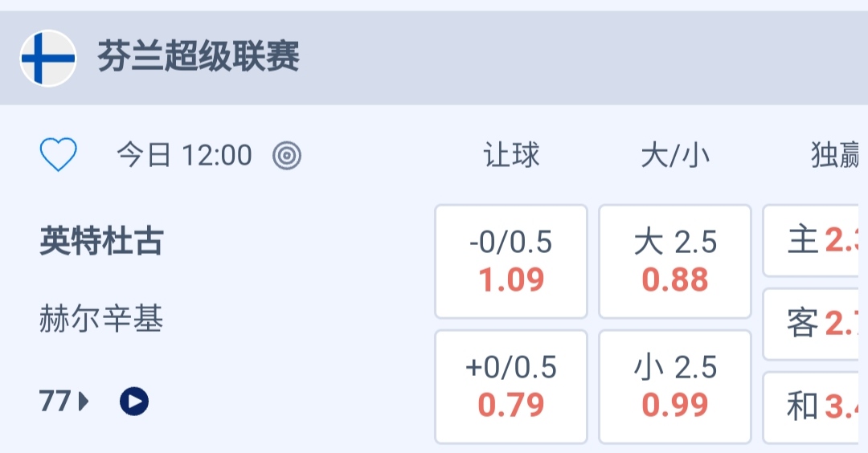Play the live stream video icon
The image size is (868, 453).
pyautogui.click(x=134, y=400)
